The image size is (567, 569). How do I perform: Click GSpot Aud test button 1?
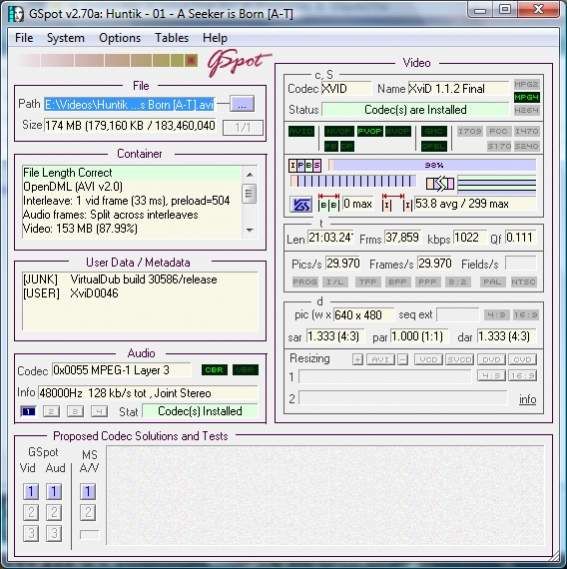(x=54, y=491)
